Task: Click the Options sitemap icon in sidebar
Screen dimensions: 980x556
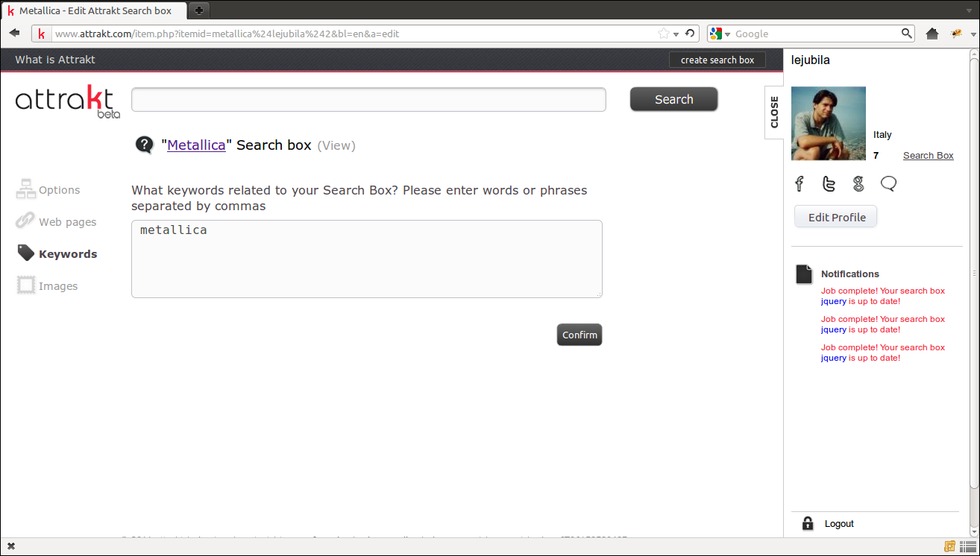Action: (x=26, y=189)
